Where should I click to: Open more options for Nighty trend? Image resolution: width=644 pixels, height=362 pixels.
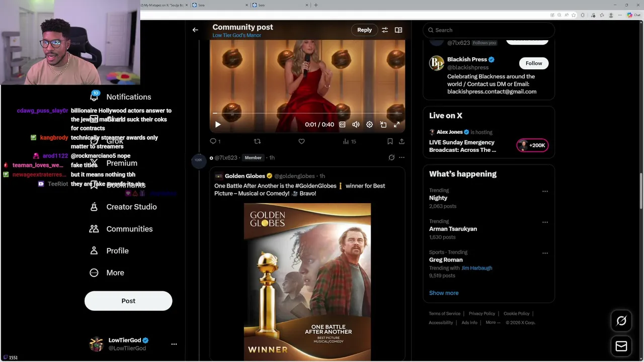click(545, 191)
